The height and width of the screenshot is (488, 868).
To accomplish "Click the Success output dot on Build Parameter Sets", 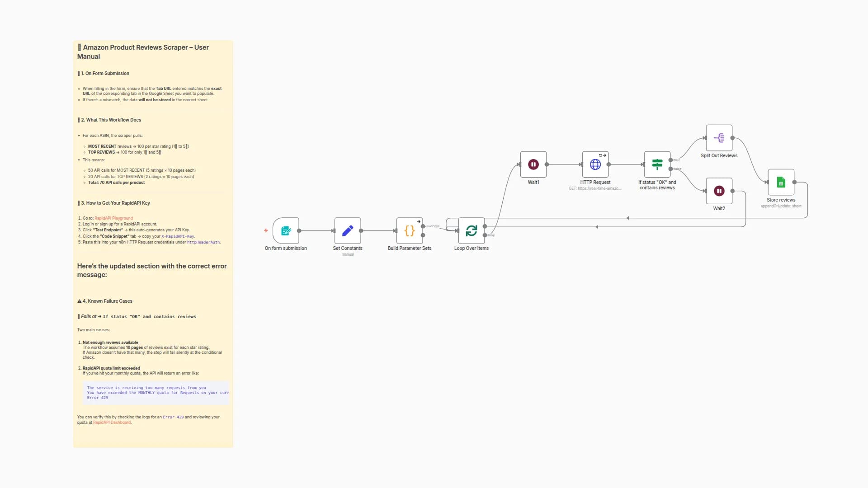I will point(423,226).
